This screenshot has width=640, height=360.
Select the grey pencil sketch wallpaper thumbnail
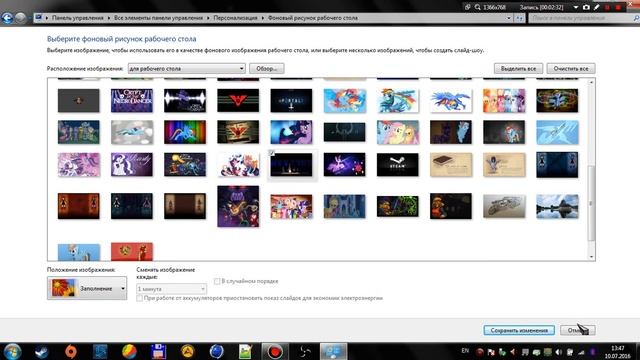click(504, 206)
